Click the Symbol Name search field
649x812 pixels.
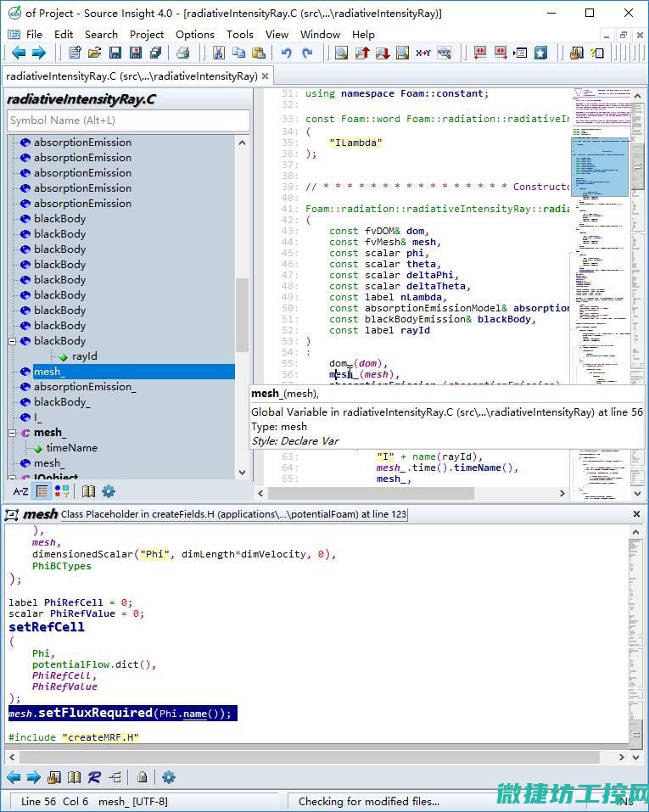pos(128,120)
